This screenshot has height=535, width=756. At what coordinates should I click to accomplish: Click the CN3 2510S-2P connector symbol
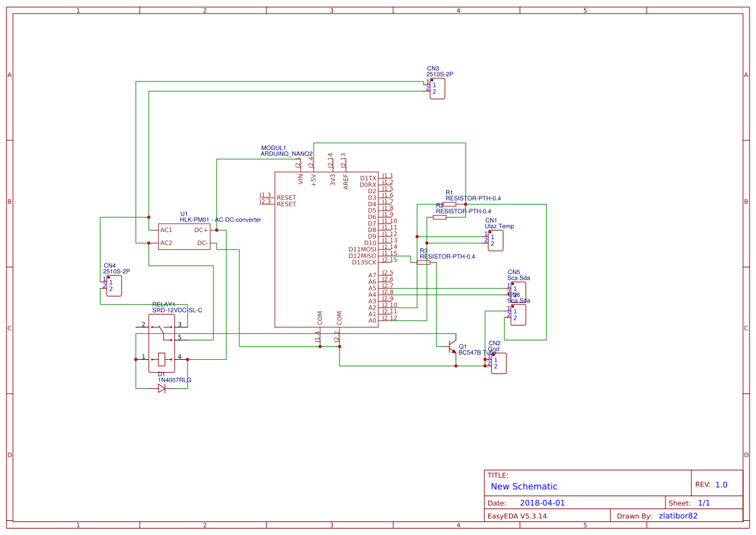[x=437, y=89]
